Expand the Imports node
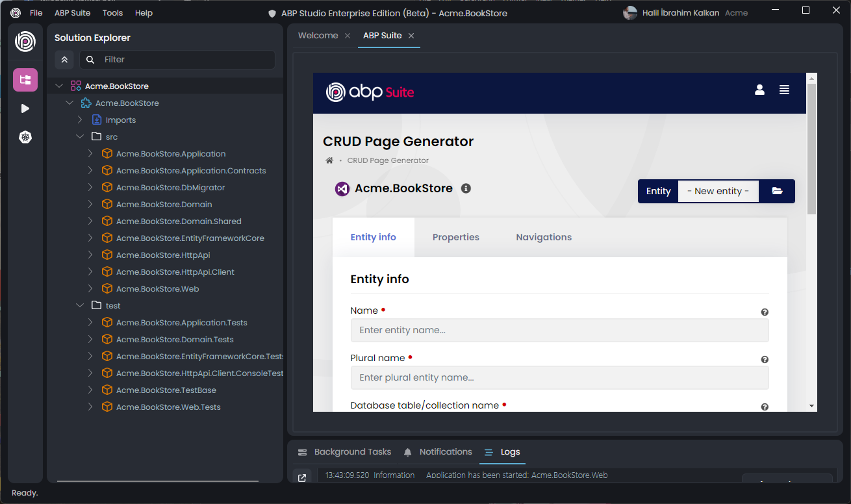 [x=80, y=120]
